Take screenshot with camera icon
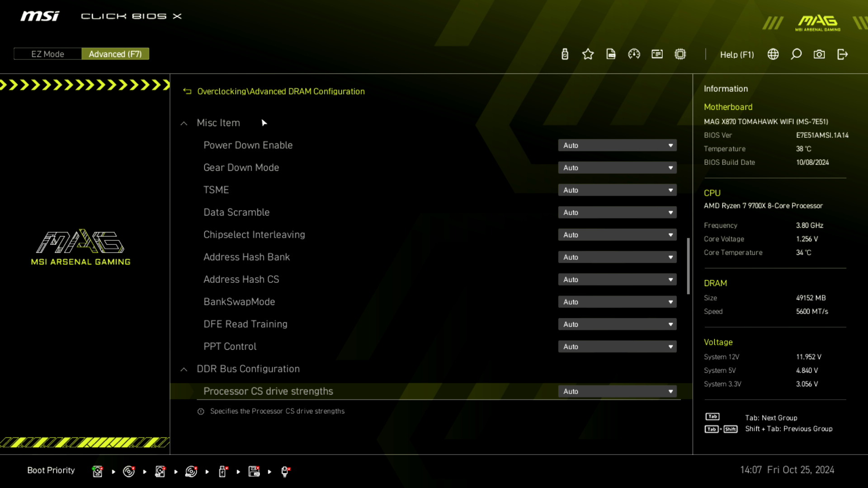 point(819,54)
